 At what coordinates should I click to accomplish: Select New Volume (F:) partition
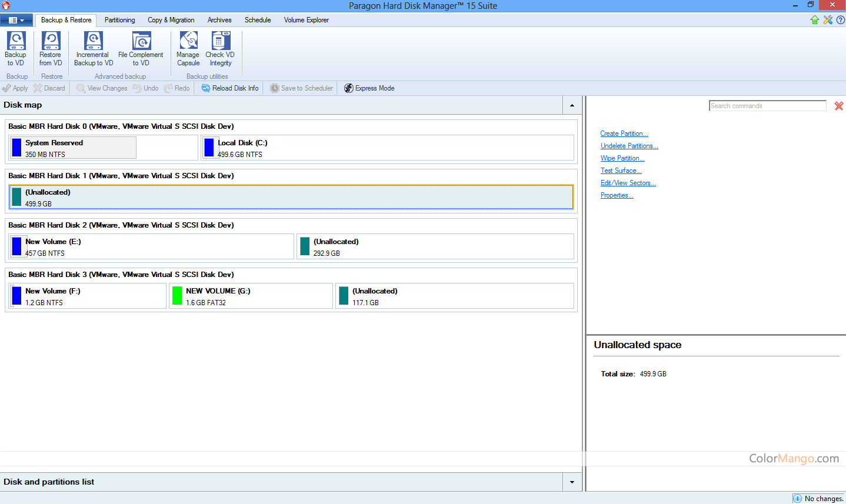[x=88, y=296]
